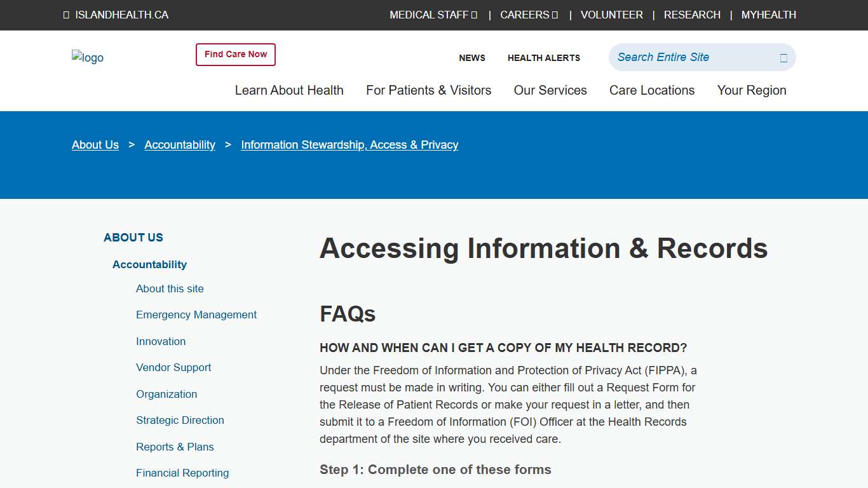The width and height of the screenshot is (868, 488).
Task: Expand the Our Services dropdown
Action: click(550, 90)
